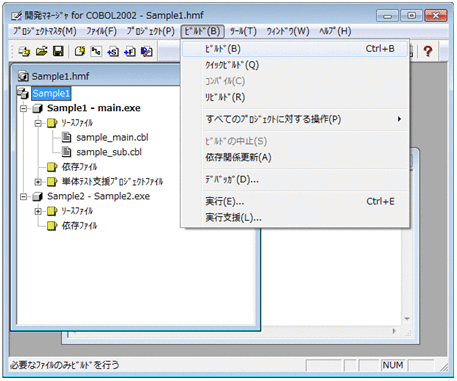This screenshot has width=457, height=381.
Task: Select the Sample2 - Sample2.exe tree label
Action: pyautogui.click(x=98, y=196)
